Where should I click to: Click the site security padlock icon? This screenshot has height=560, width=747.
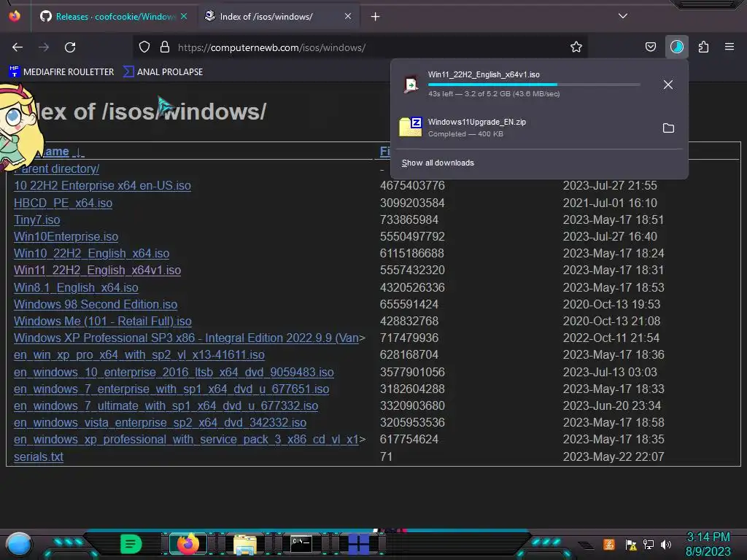point(165,47)
